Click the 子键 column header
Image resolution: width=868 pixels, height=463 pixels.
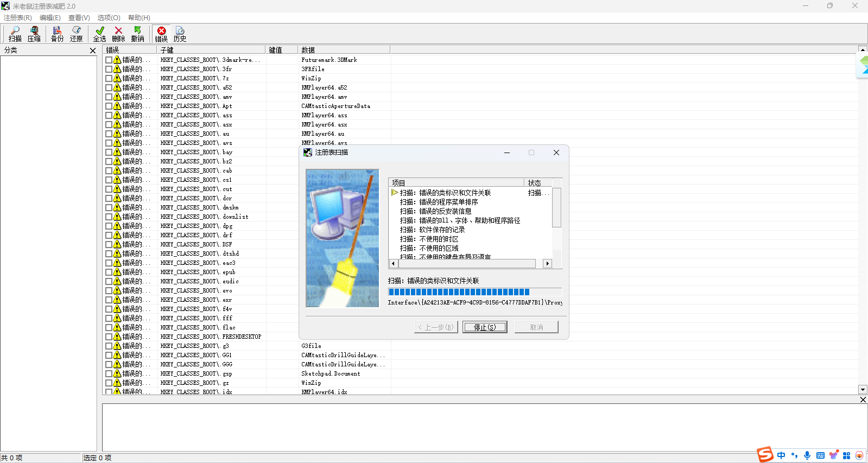212,50
